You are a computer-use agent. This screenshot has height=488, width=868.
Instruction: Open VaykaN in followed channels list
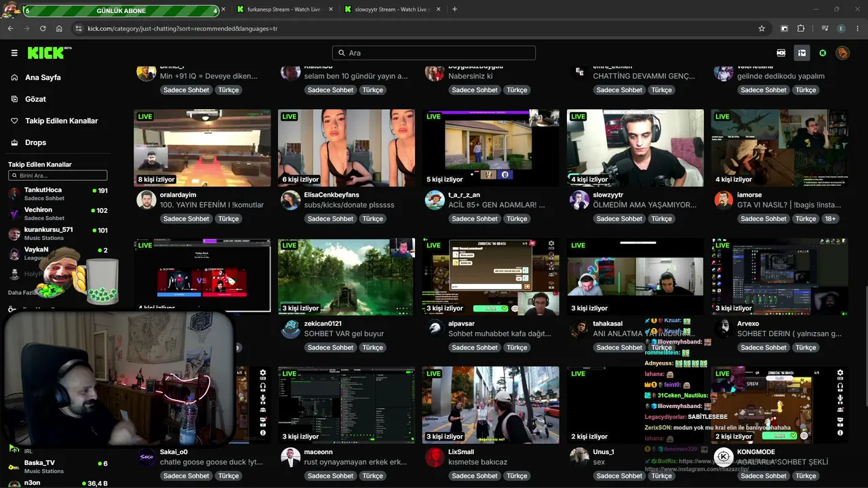(58, 253)
